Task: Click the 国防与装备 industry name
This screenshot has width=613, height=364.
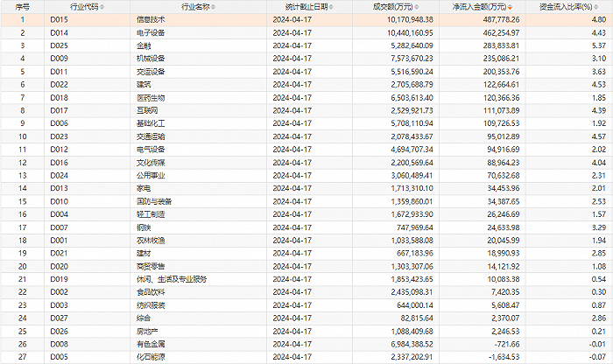Action: tap(154, 201)
